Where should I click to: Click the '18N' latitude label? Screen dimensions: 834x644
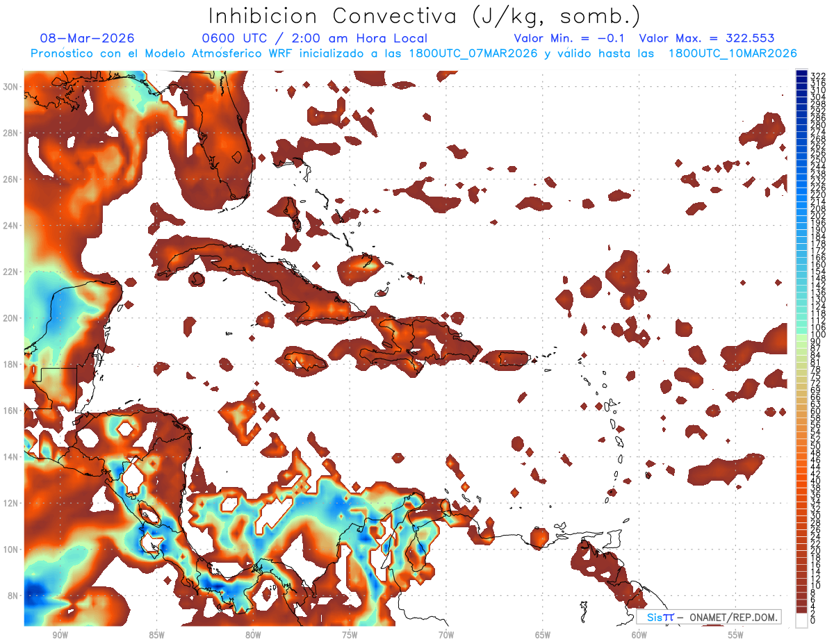click(x=11, y=364)
